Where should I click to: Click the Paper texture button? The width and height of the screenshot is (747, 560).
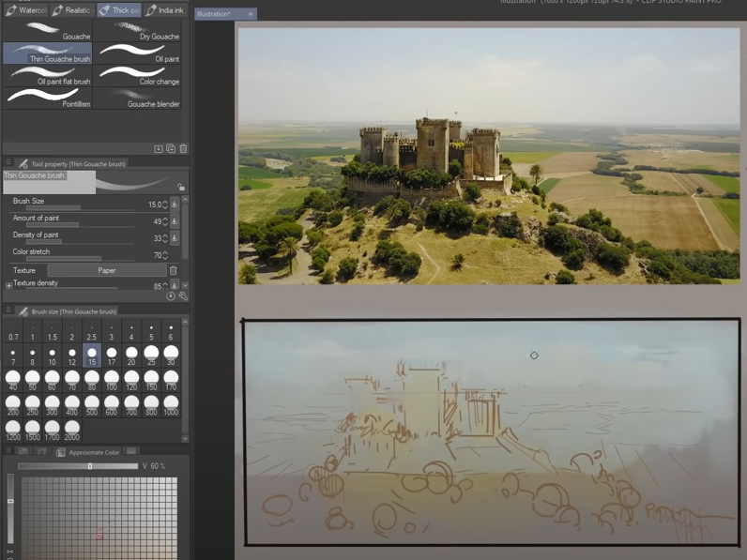tap(106, 270)
